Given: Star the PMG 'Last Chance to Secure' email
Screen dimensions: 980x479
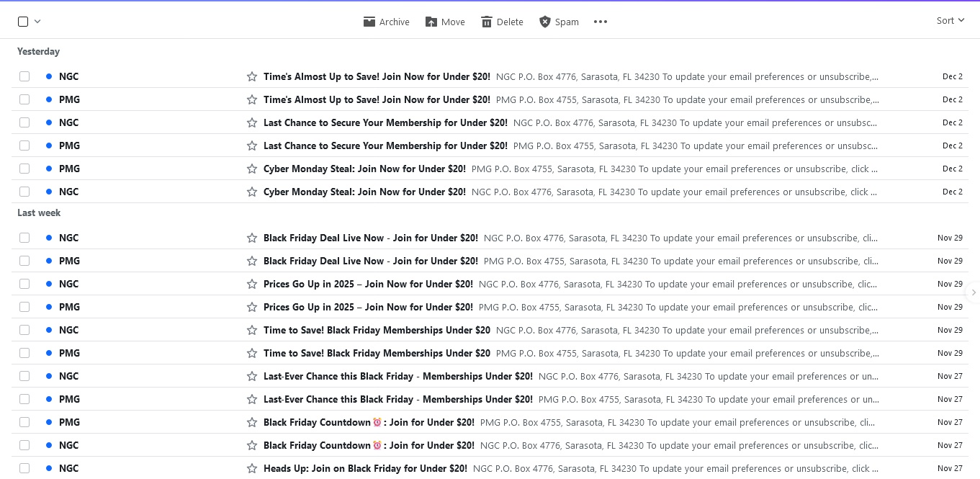Looking at the screenshot, I should 252,146.
